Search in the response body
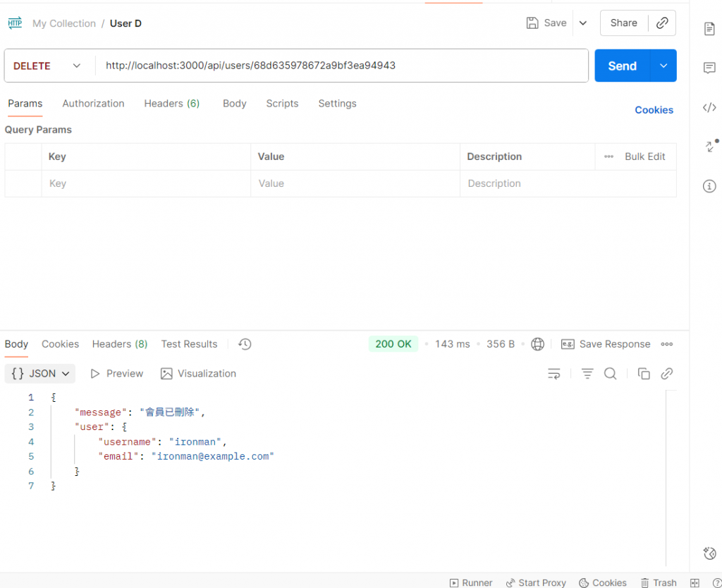Viewport: 722px width, 588px height. [611, 374]
